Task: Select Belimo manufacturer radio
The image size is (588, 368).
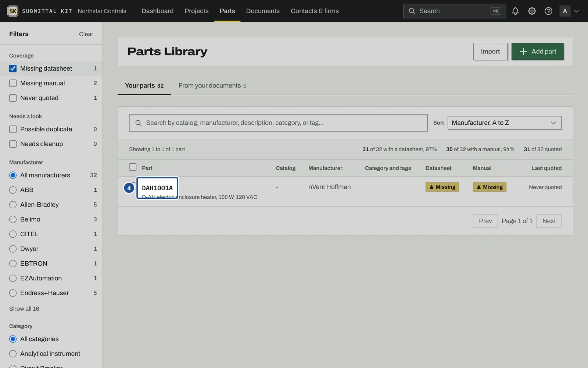Action: point(13,219)
